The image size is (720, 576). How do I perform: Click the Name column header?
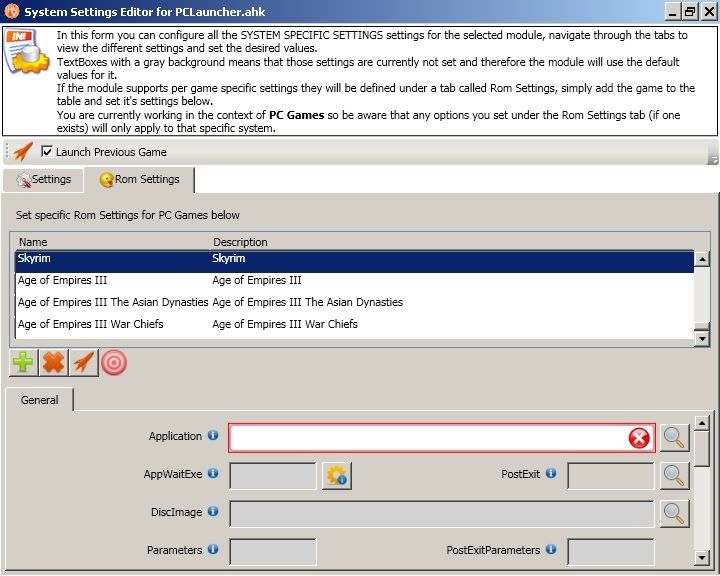33,242
